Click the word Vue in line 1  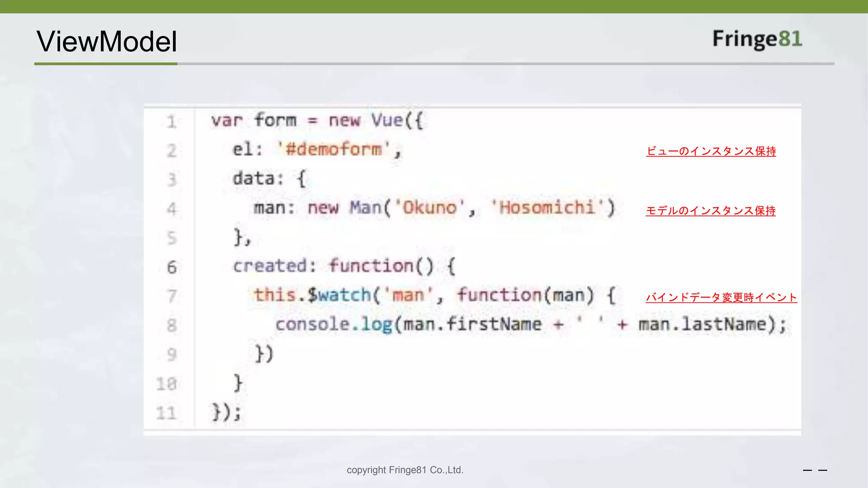pos(387,121)
